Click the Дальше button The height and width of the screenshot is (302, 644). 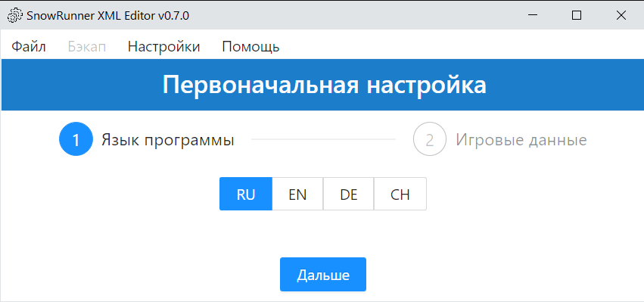click(x=323, y=275)
